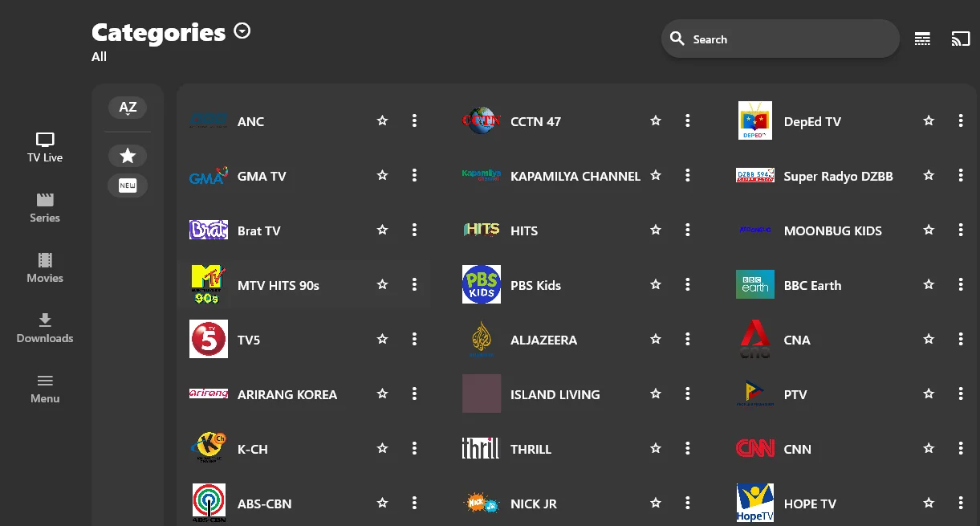This screenshot has width=980, height=526.
Task: Sort channels with the AZ button
Action: click(x=128, y=108)
